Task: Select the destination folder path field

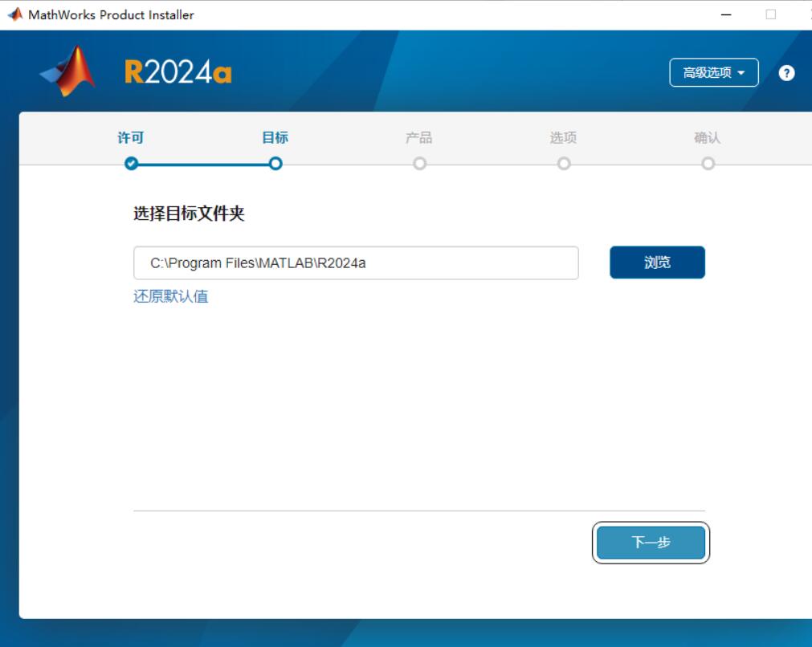Action: pyautogui.click(x=357, y=262)
